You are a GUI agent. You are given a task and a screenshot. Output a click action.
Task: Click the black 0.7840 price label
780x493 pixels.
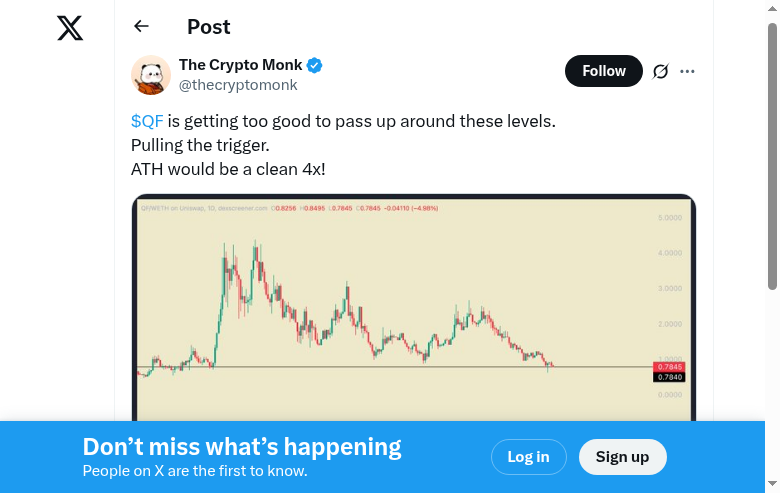pos(668,377)
